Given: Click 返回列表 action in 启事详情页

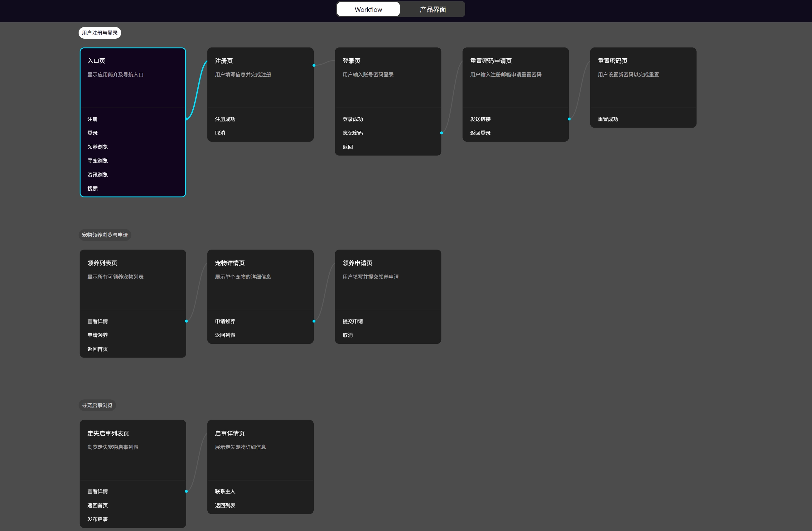Looking at the screenshot, I should click(225, 505).
